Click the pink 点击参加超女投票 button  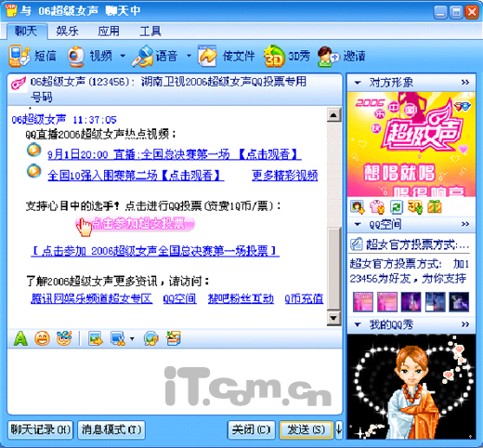pyautogui.click(x=135, y=224)
